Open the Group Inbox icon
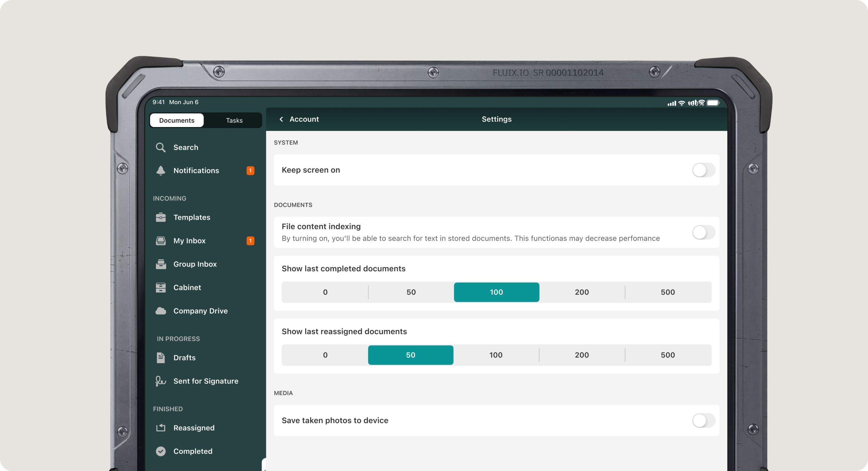The image size is (868, 471). coord(161,265)
